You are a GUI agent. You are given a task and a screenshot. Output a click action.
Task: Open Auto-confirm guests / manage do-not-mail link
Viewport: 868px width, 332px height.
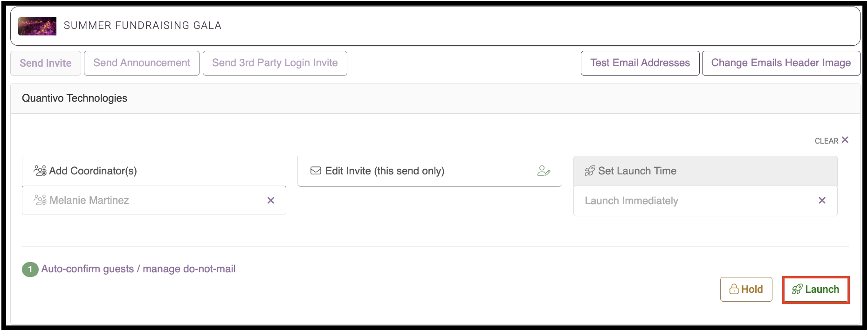click(x=138, y=269)
